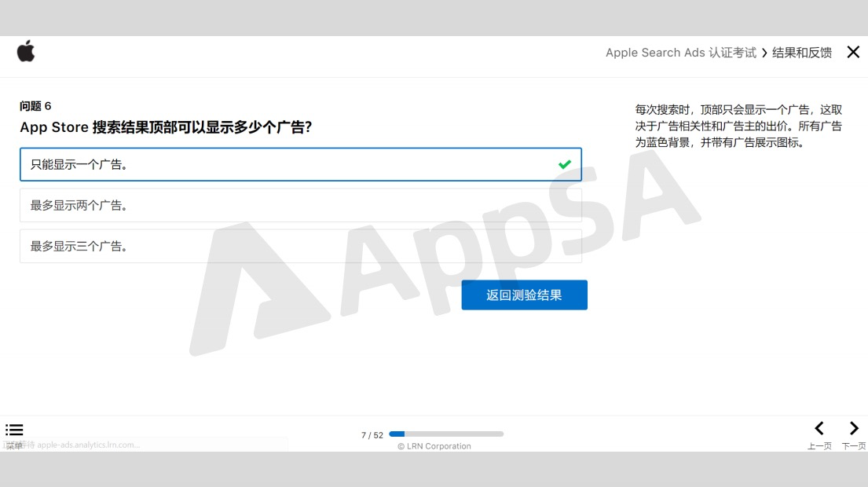Click the 上一页 label
Screen dimensions: 868x487
[x=819, y=446]
